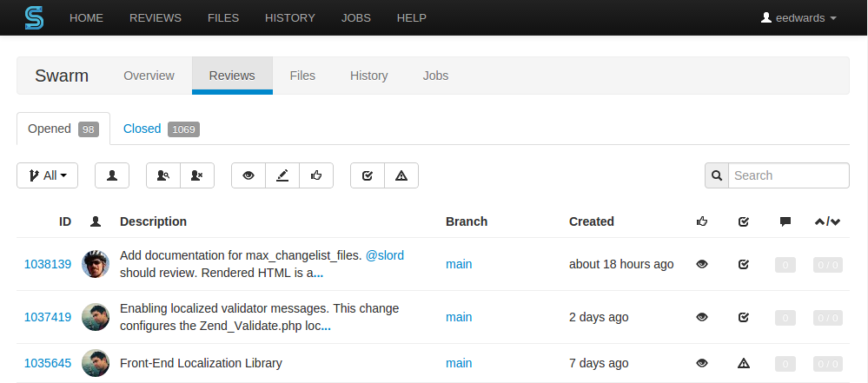Viewport: 868px width, 383px height.
Task: Switch to the project Jobs tab
Action: [435, 76]
